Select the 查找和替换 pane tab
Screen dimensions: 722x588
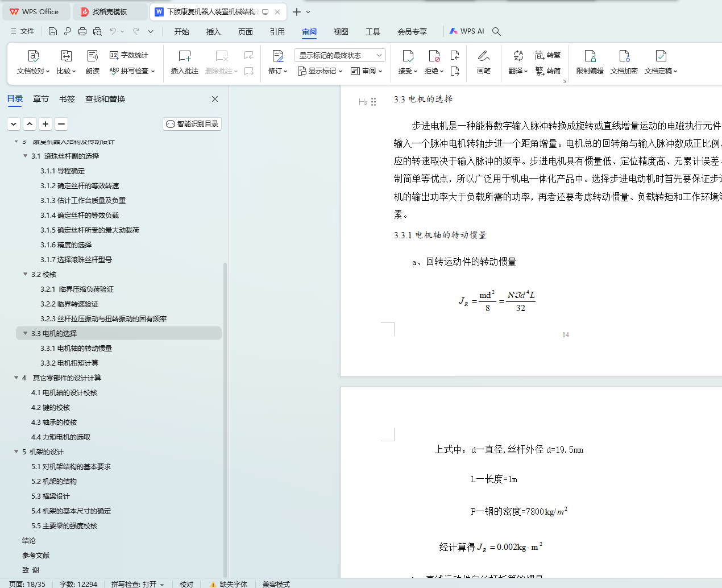[105, 99]
